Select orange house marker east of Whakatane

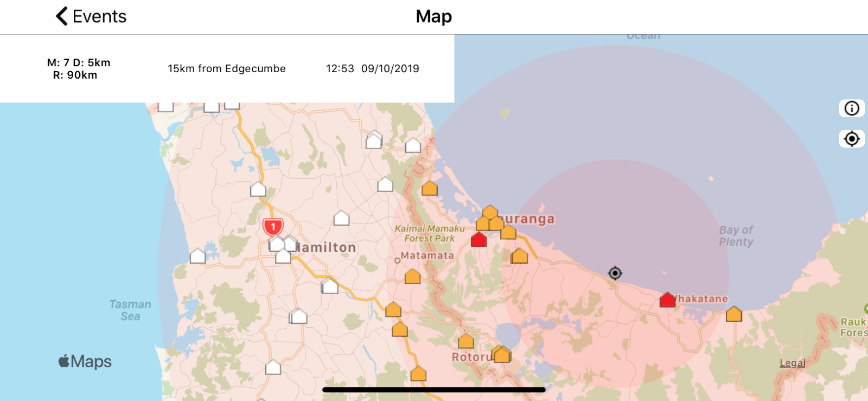[733, 314]
